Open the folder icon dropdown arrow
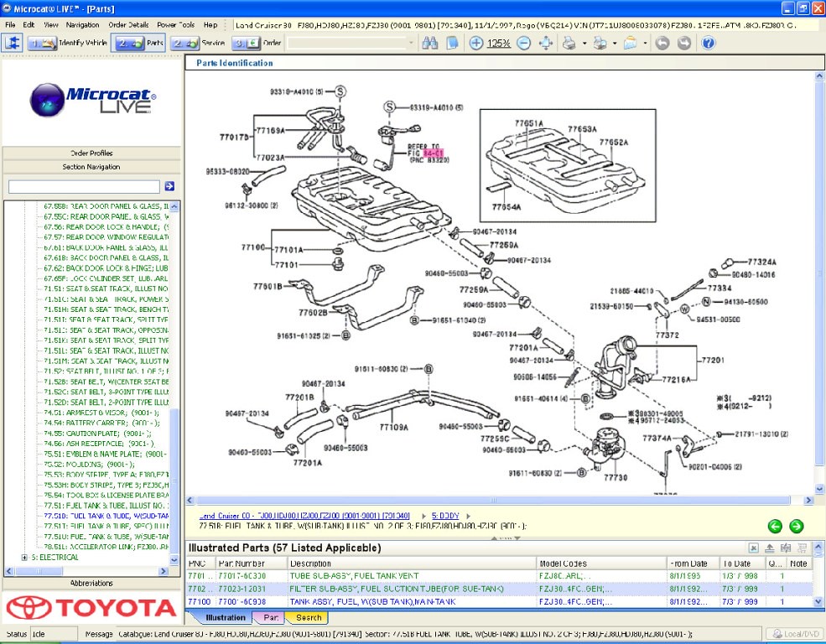 [x=646, y=44]
